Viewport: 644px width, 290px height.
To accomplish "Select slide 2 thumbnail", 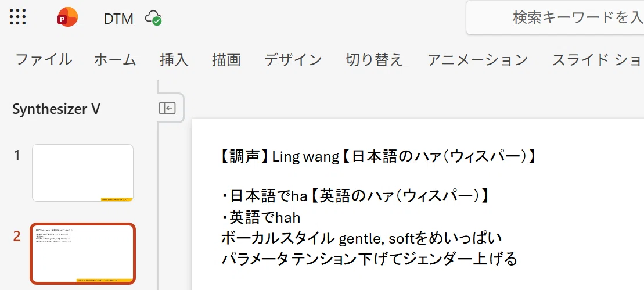I will (x=82, y=253).
